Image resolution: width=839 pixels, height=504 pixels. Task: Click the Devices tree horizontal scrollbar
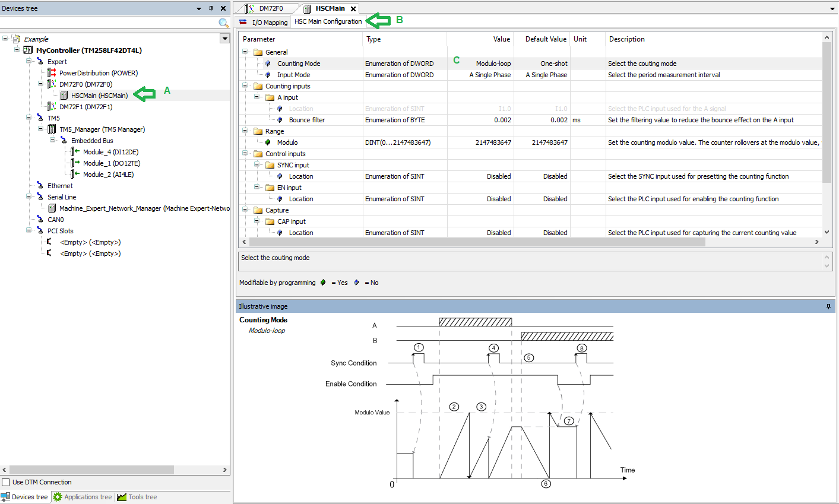tap(92, 470)
